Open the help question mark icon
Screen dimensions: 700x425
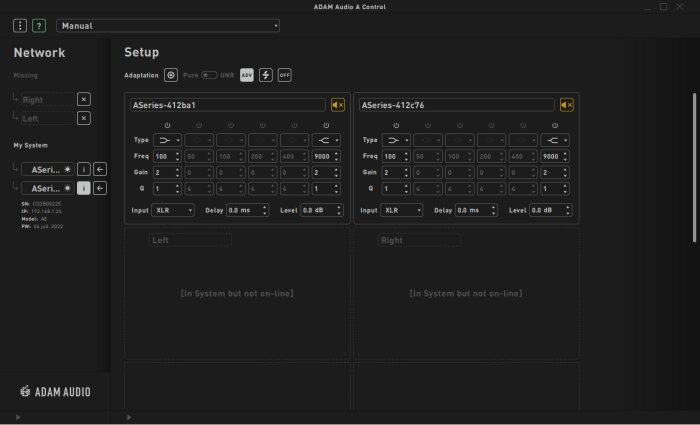[39, 26]
